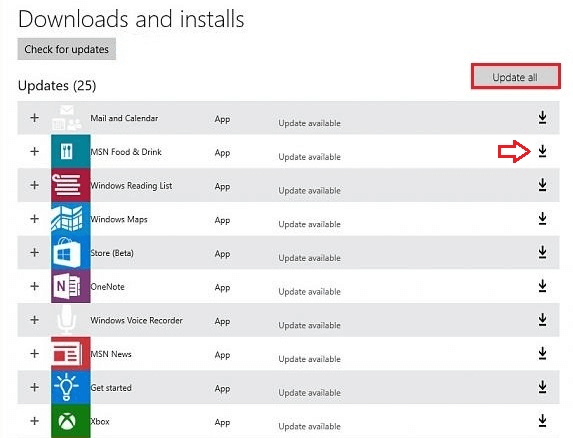This screenshot has height=438, width=573.
Task: Click the Downloads and installs title
Action: click(131, 19)
